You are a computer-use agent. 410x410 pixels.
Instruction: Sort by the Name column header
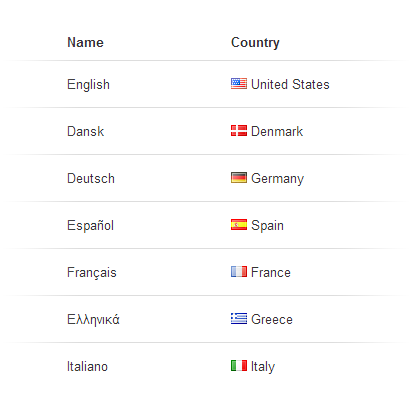(x=85, y=42)
